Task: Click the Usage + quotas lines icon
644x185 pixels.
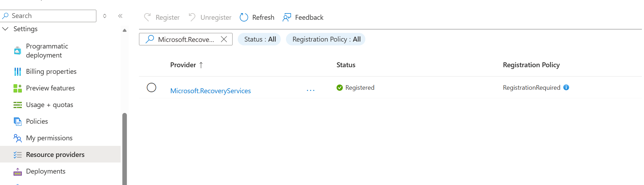Action: pos(17,105)
